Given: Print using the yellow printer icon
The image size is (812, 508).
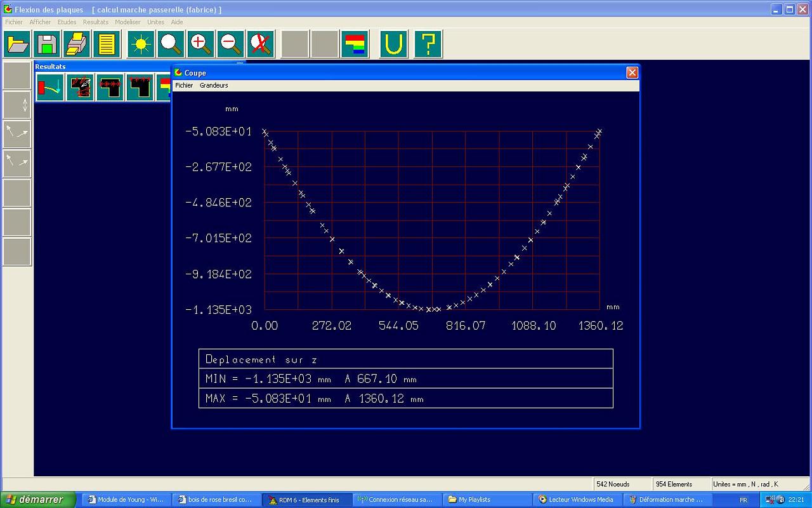Looking at the screenshot, I should coord(77,44).
